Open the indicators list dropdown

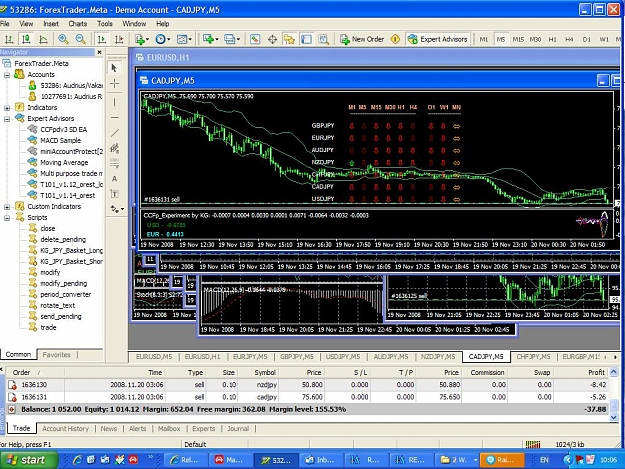point(142,39)
